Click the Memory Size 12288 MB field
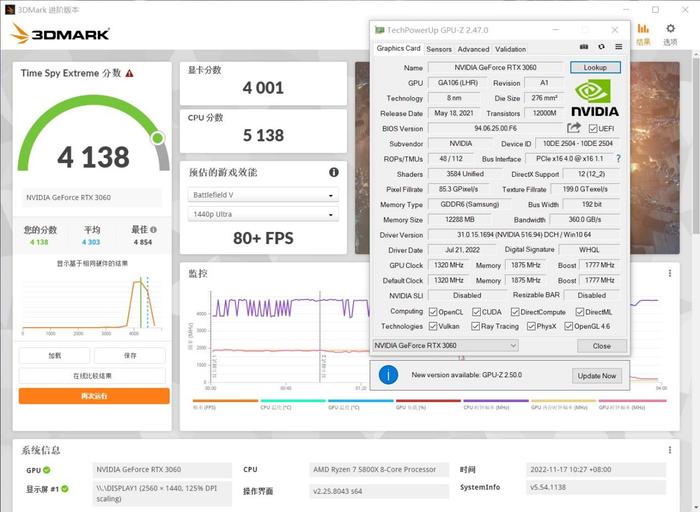This screenshot has height=512, width=700. pos(459,220)
